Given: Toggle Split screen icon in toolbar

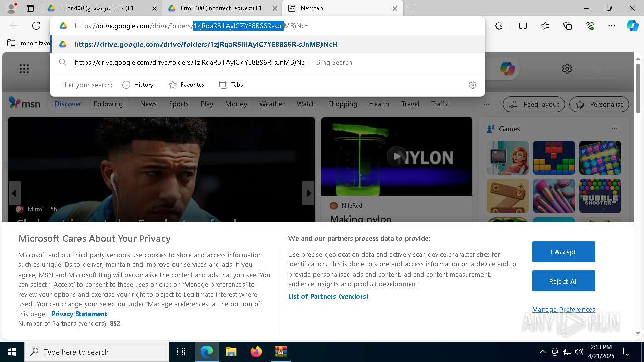Looking at the screenshot, I should tap(523, 26).
